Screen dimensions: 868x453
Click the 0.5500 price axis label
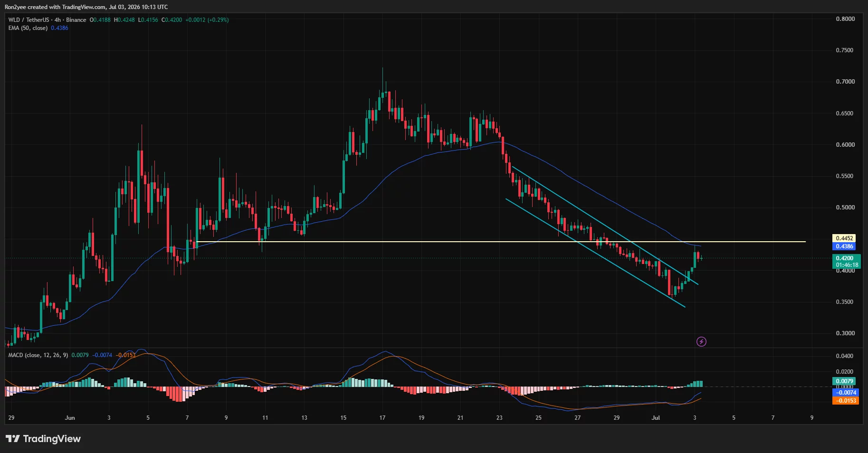(845, 176)
